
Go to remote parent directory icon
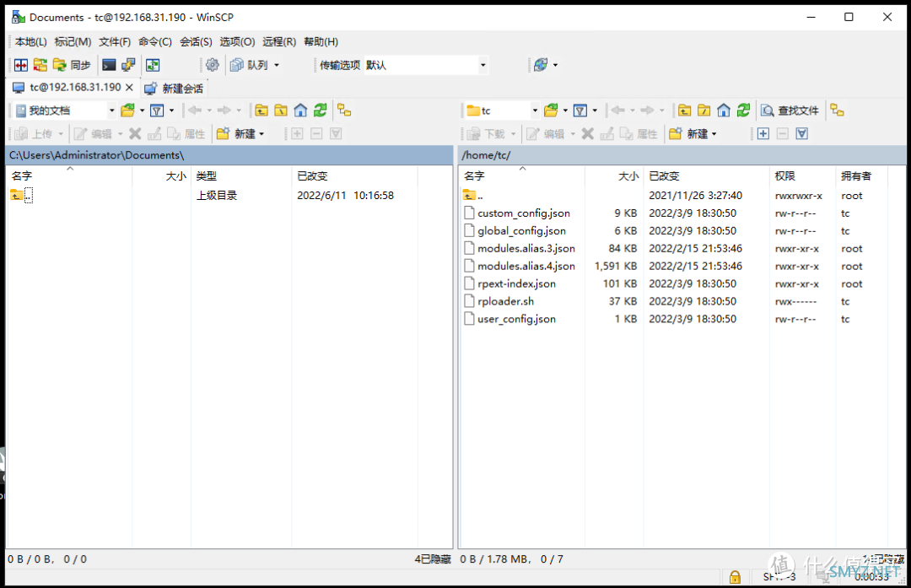684,111
